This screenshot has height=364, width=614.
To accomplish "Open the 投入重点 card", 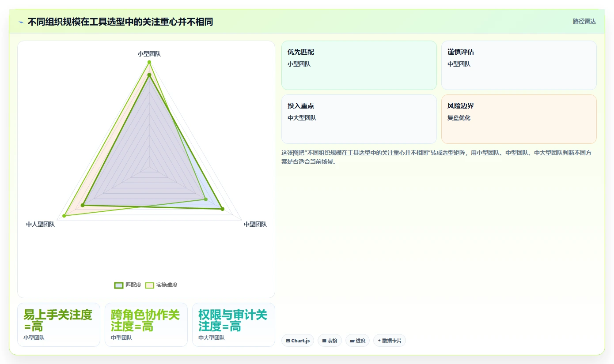I will click(359, 119).
